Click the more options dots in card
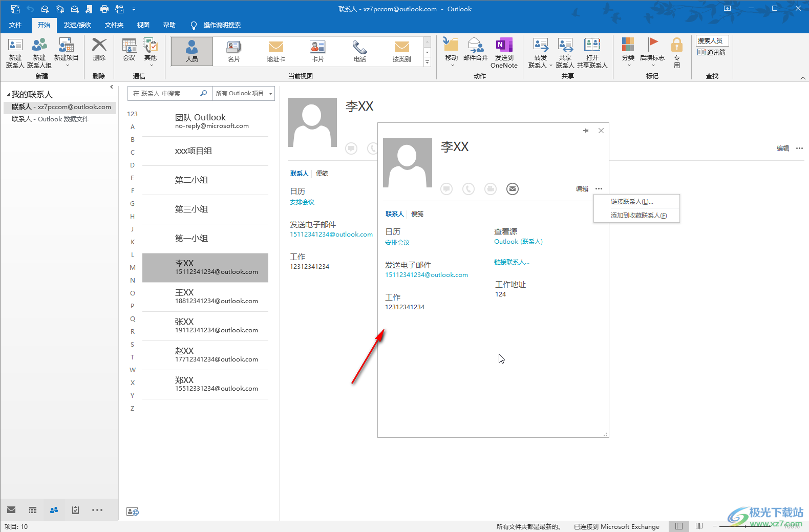The height and width of the screenshot is (532, 809). point(599,189)
